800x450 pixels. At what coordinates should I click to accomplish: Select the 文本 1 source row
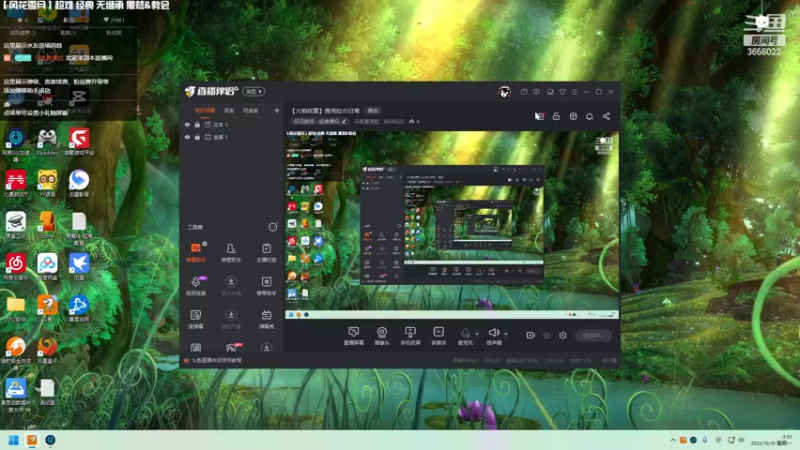[x=231, y=124]
